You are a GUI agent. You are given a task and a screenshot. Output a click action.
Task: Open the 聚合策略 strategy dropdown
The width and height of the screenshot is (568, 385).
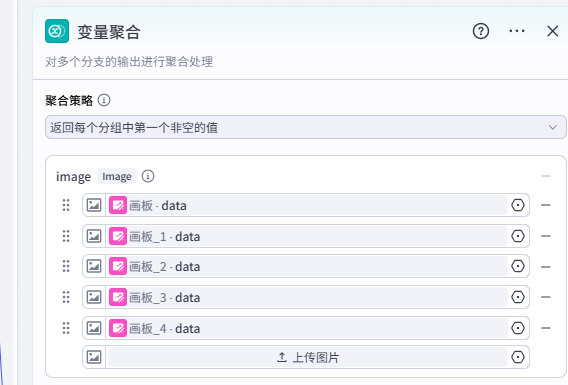point(305,127)
